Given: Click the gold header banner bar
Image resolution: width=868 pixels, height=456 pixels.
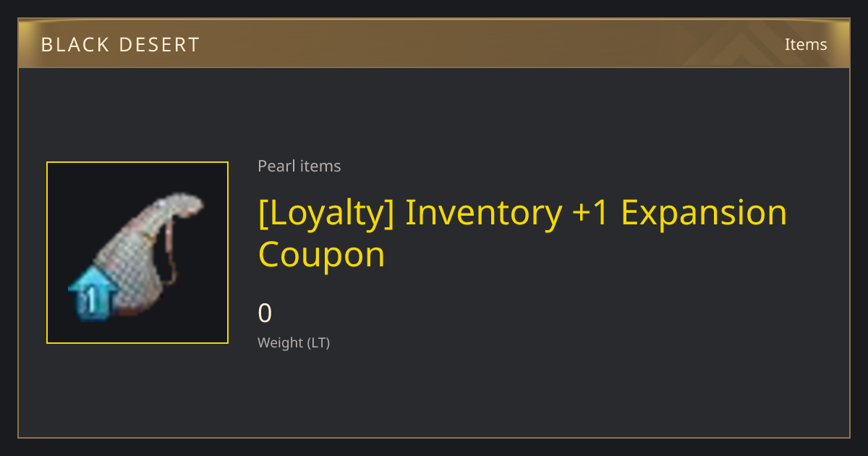Looking at the screenshot, I should coord(434,43).
